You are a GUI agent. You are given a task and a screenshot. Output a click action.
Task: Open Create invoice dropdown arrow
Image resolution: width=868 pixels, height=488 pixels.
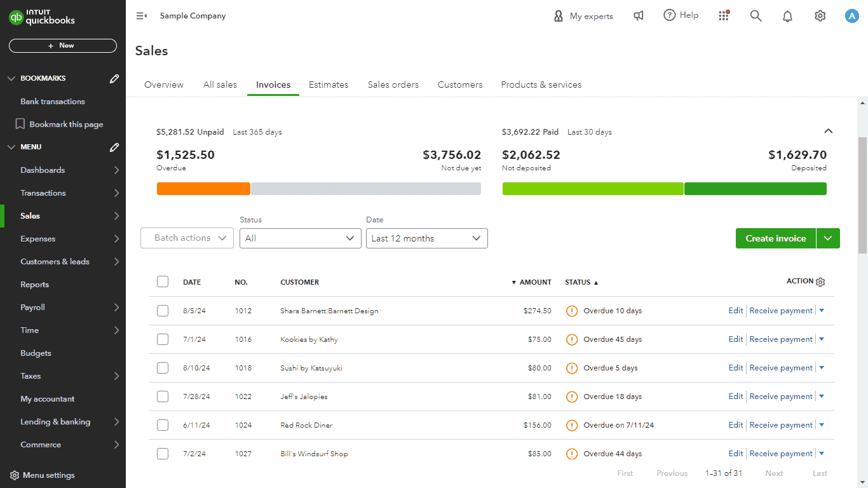828,238
